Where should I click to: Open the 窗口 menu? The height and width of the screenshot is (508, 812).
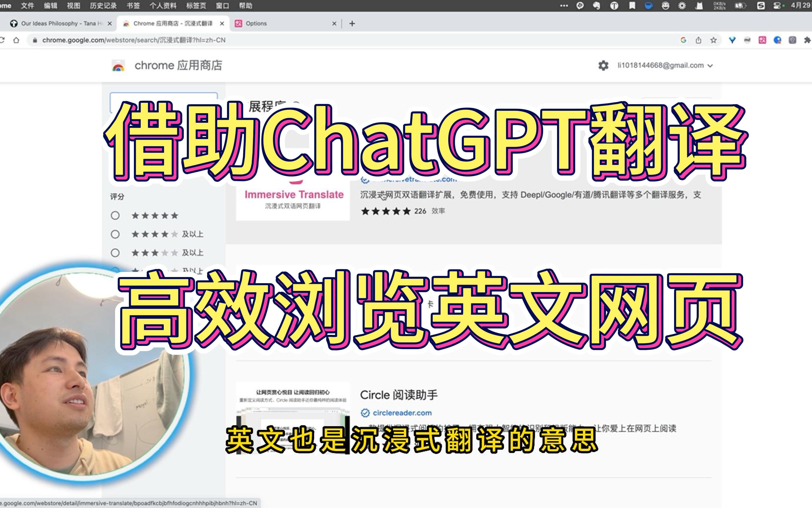[222, 6]
